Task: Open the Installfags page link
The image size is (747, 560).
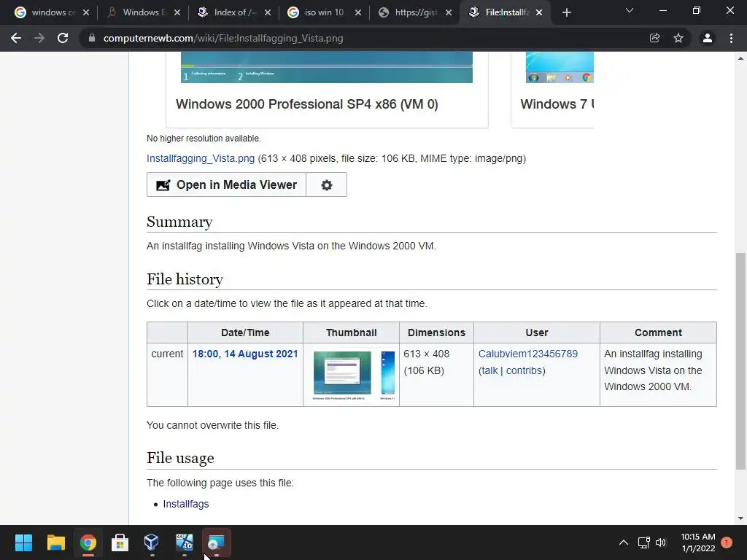Action: (x=186, y=504)
